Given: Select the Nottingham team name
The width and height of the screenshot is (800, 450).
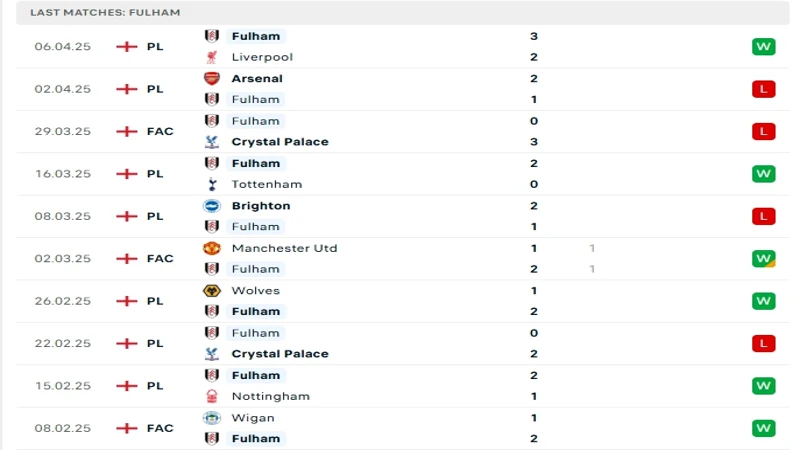Looking at the screenshot, I should click(270, 396).
